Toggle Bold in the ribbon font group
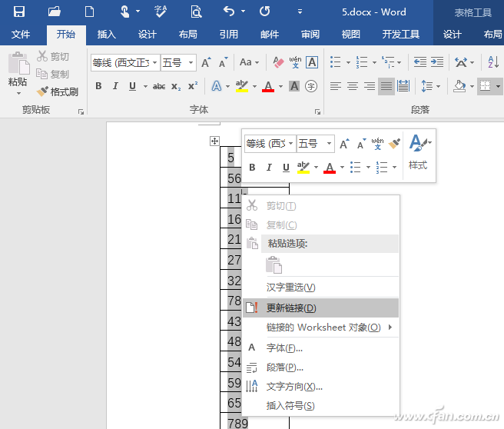Viewport: 504px width, 429px height. [x=98, y=86]
